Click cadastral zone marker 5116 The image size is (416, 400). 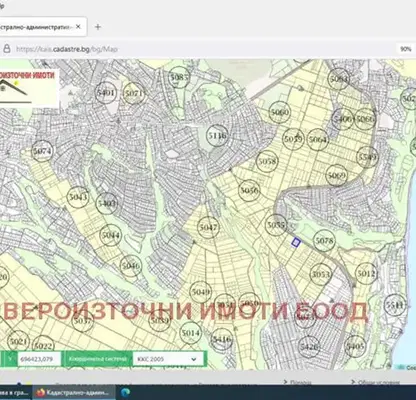217,136
